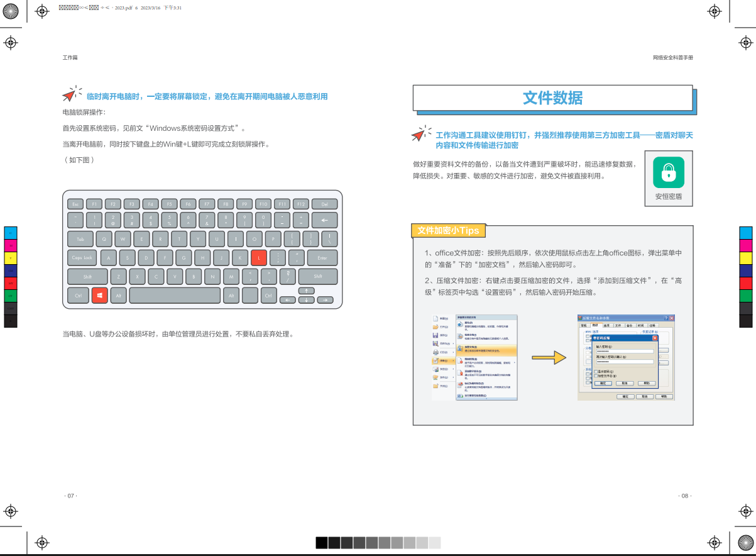
Task: Open the 时间 tab of the dialog
Action: (642, 325)
